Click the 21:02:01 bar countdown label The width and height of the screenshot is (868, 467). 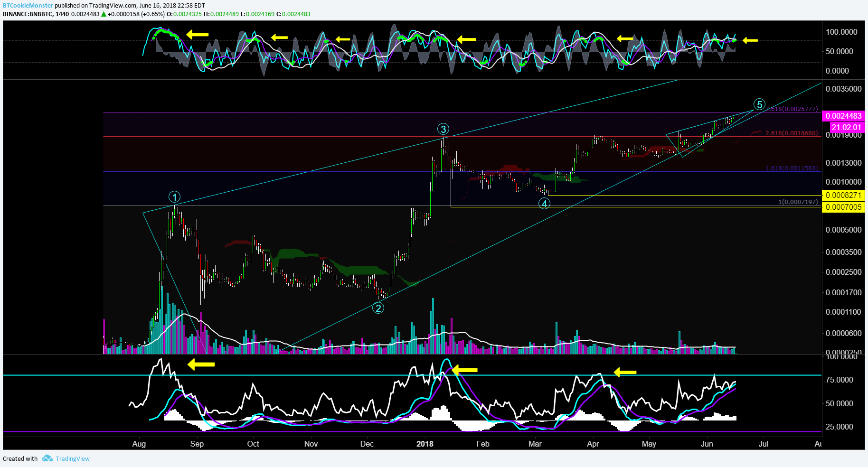pyautogui.click(x=847, y=127)
